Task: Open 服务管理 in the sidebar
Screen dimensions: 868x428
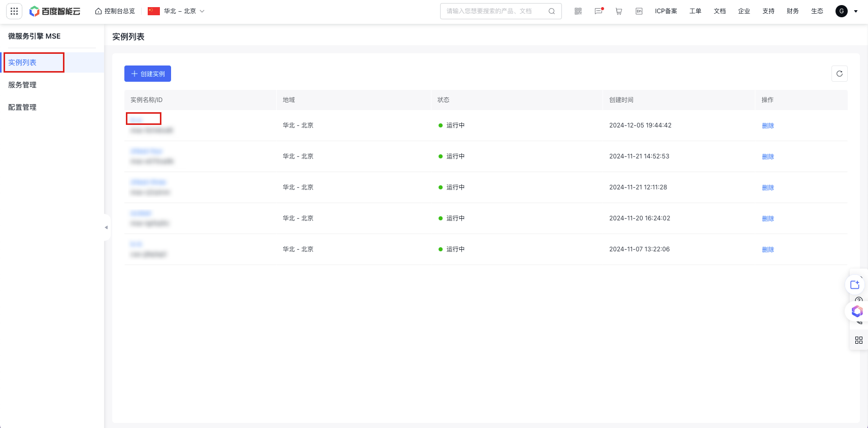Action: coord(22,85)
